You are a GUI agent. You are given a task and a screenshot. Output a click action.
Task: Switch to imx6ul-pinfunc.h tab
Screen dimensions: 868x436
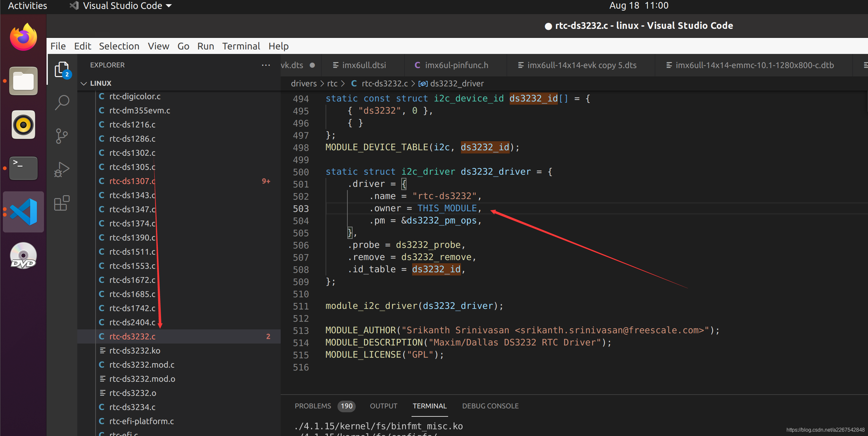[x=456, y=65]
